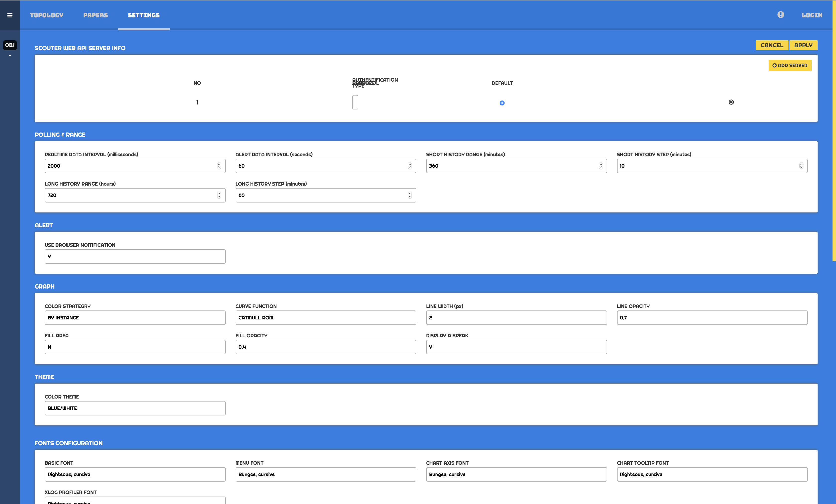836x504 pixels.
Task: Click the Use Browser Notification field
Action: click(x=135, y=256)
